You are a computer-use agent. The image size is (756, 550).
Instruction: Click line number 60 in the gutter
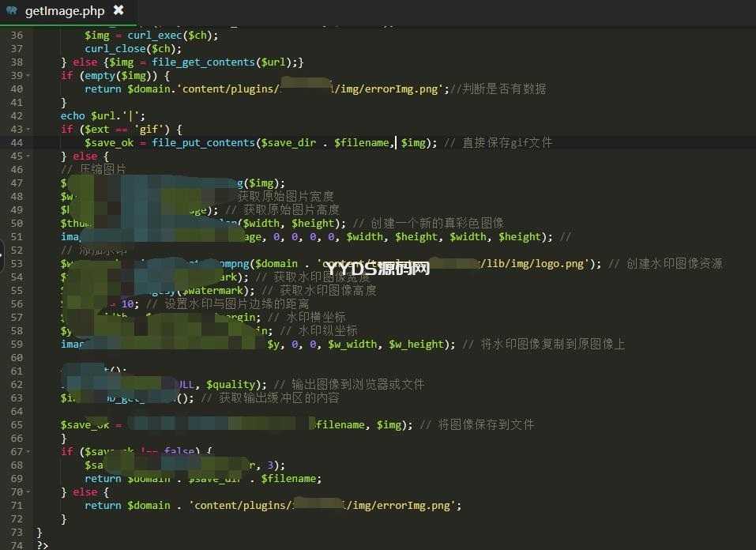pos(17,358)
